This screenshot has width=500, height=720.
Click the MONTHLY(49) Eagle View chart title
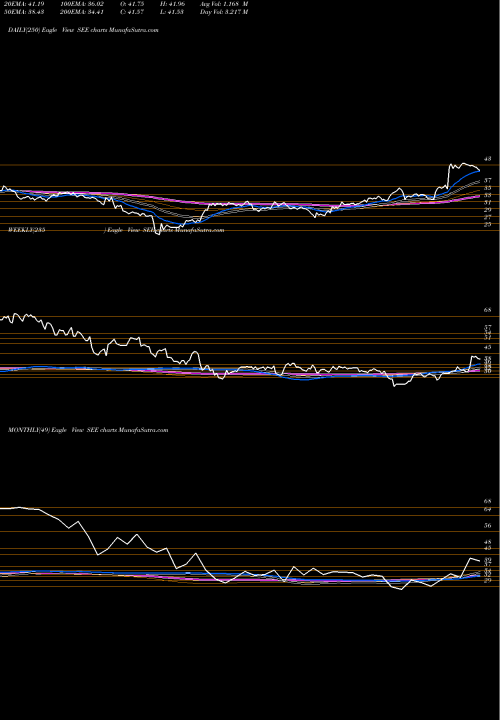pos(88,430)
